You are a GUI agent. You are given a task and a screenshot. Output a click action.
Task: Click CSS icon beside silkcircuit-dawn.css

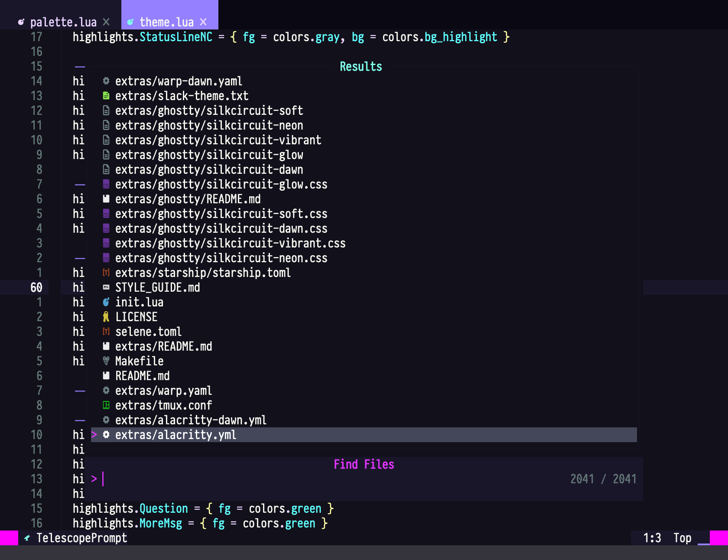(106, 228)
